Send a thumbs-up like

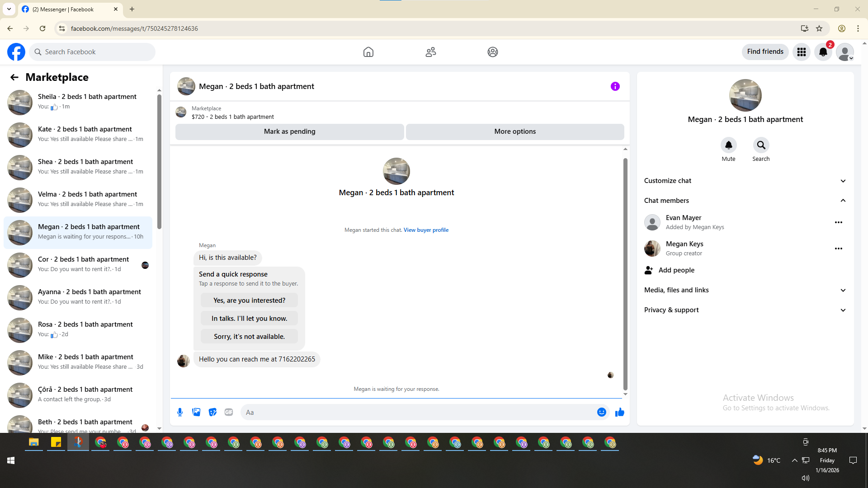tap(619, 412)
